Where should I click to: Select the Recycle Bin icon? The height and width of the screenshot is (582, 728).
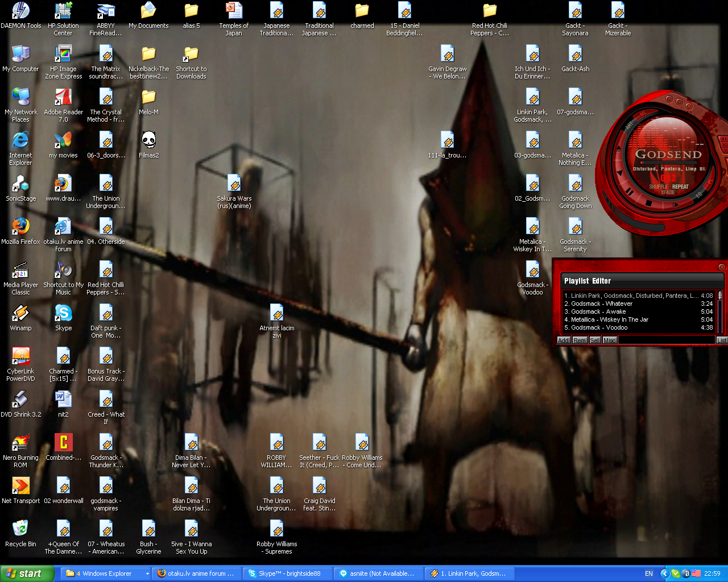pos(20,534)
